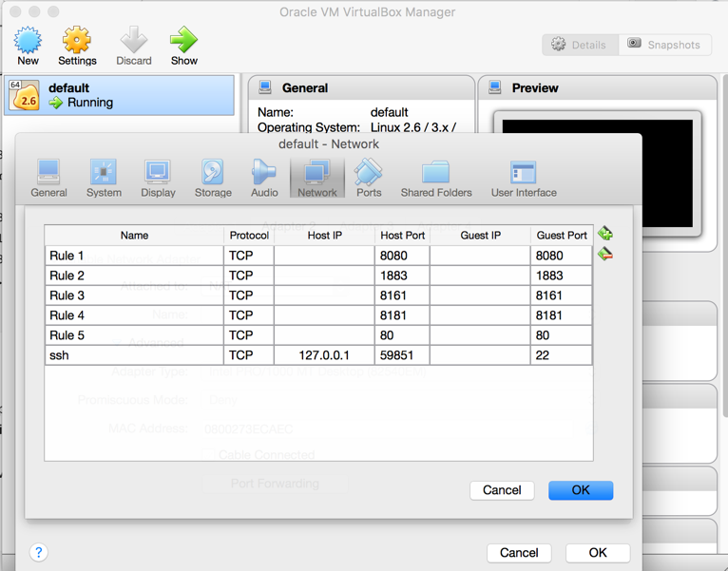Open protocol TCP dropdown for Rule 1

249,256
